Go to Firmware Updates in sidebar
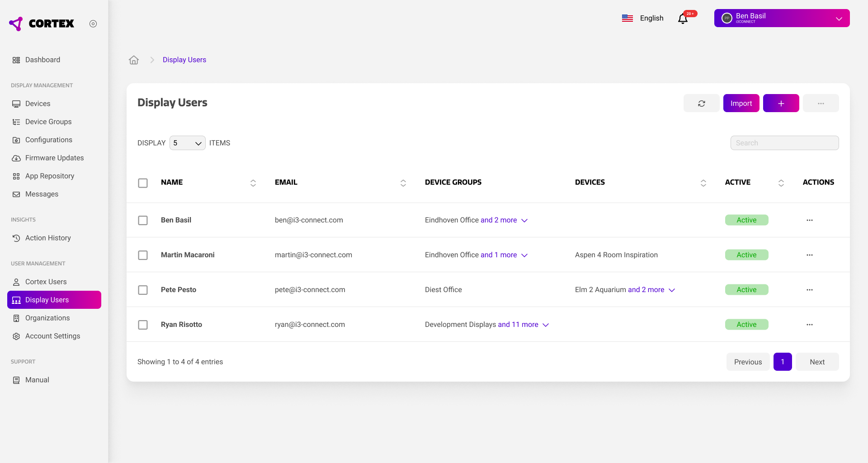Image resolution: width=868 pixels, height=463 pixels. coord(54,158)
